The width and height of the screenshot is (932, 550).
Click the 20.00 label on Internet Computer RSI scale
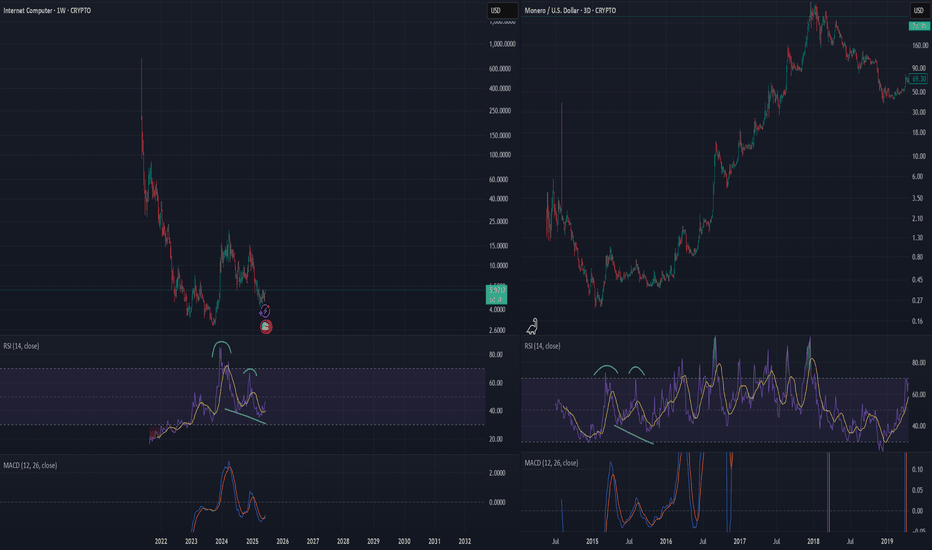tap(496, 439)
